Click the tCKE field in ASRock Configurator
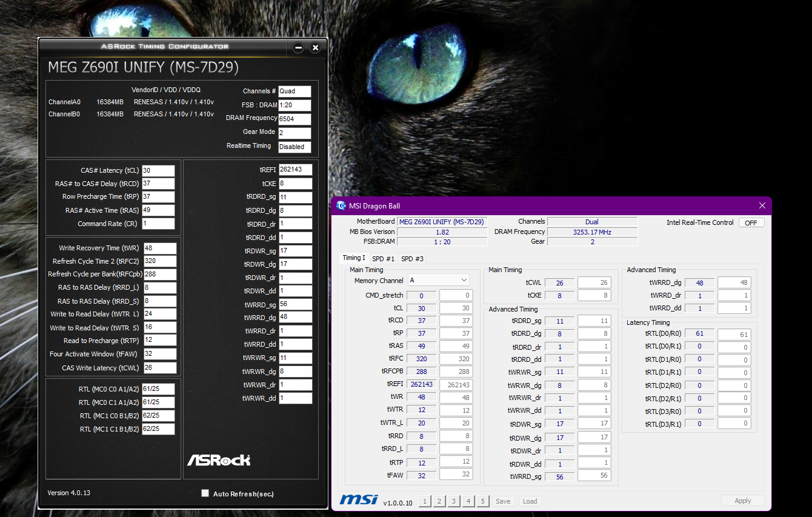The width and height of the screenshot is (812, 517). pyautogui.click(x=296, y=184)
